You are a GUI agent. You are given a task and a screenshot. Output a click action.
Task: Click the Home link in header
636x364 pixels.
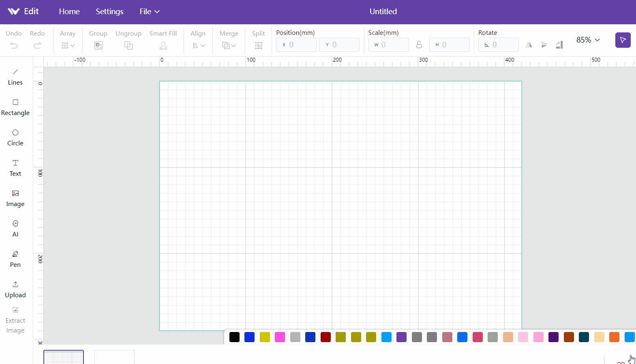coord(69,12)
